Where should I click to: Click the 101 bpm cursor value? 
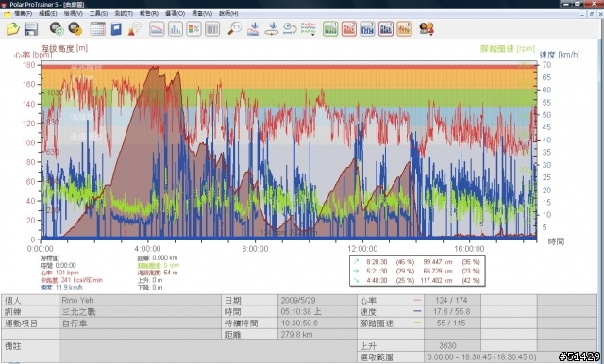coord(67,273)
